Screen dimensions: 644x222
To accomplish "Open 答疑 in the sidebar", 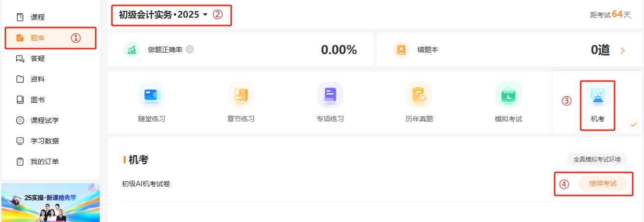I will pos(37,58).
